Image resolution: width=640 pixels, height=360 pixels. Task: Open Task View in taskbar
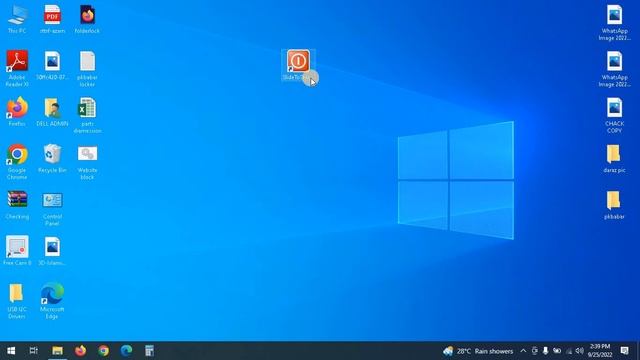(34, 351)
